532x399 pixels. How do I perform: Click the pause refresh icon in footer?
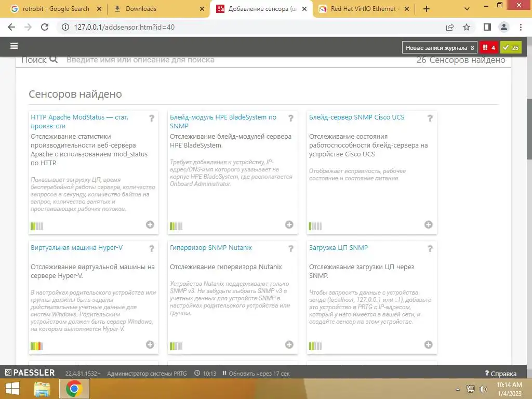tap(224, 373)
